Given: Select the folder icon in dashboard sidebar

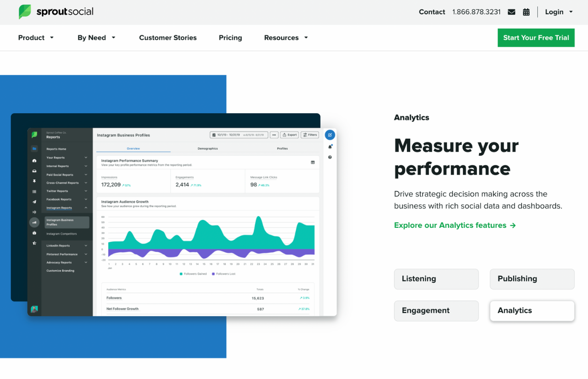Looking at the screenshot, I should 34,149.
